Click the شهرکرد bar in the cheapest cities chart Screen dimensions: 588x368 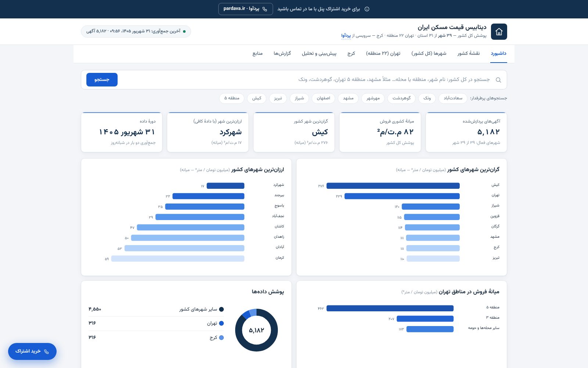pyautogui.click(x=225, y=186)
